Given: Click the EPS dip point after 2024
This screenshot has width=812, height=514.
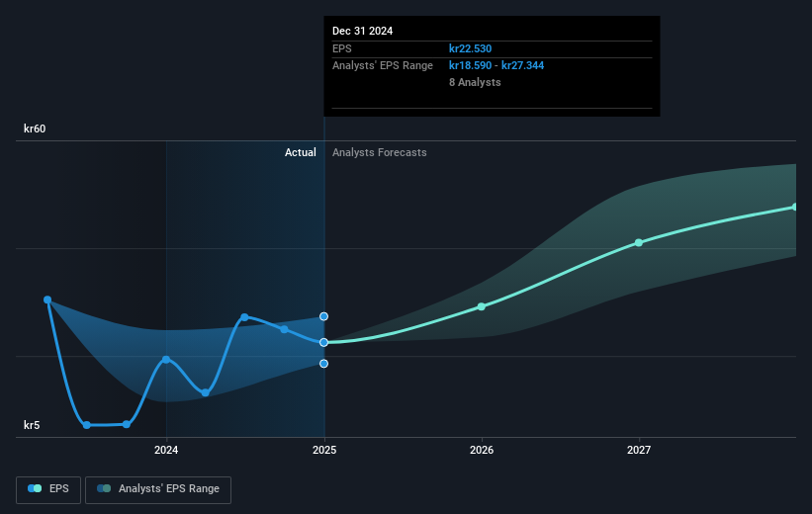Looking at the screenshot, I should tap(206, 392).
